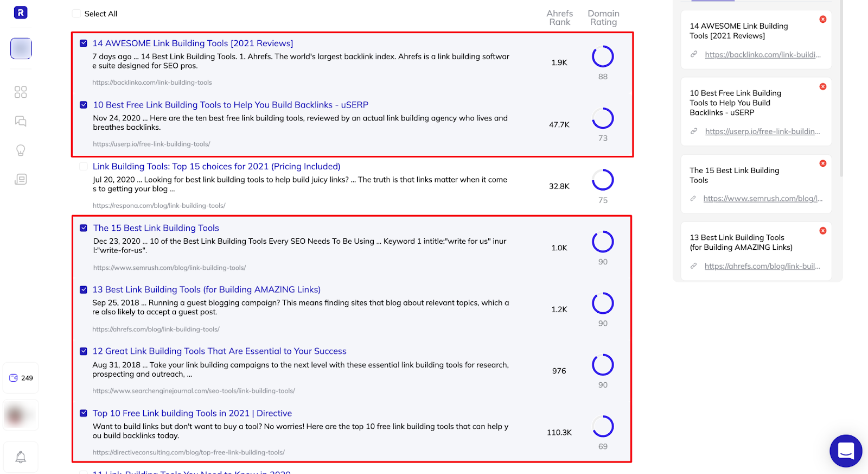This screenshot has height=474, width=868.
Task: Click the link icon next to the backlinko.com URL
Action: [694, 54]
